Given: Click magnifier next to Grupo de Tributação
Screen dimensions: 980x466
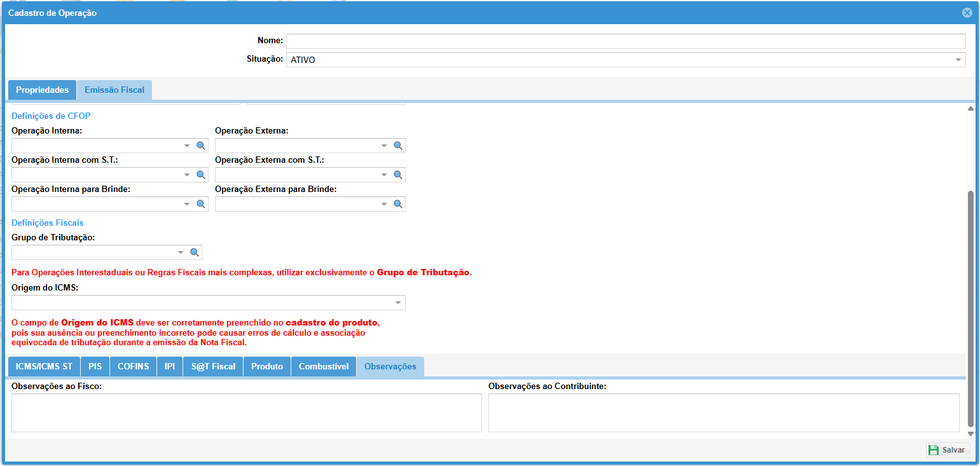Looking at the screenshot, I should coord(195,252).
